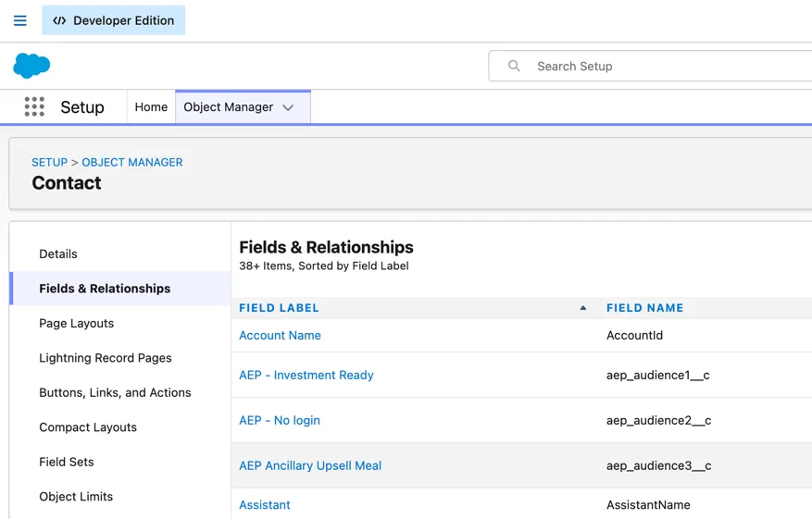This screenshot has height=519, width=812.
Task: Click '38+ Items, Sorted by Field Label'
Action: click(324, 266)
